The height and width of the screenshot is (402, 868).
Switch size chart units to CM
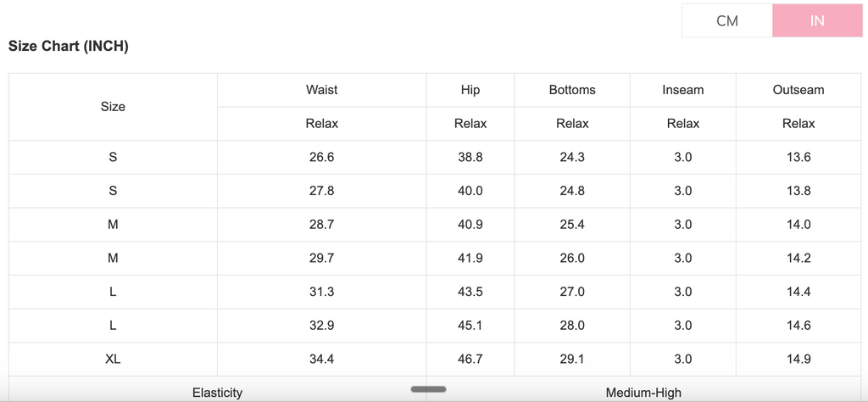(726, 20)
